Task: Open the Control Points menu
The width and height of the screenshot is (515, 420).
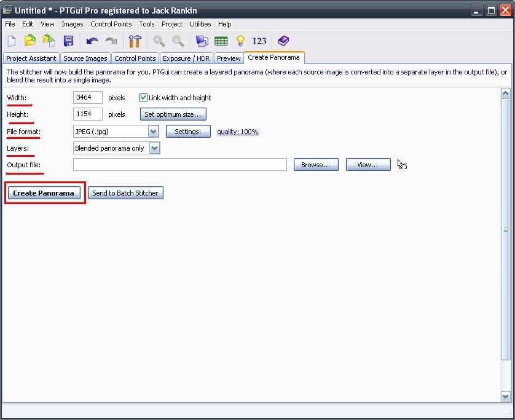Action: (111, 24)
